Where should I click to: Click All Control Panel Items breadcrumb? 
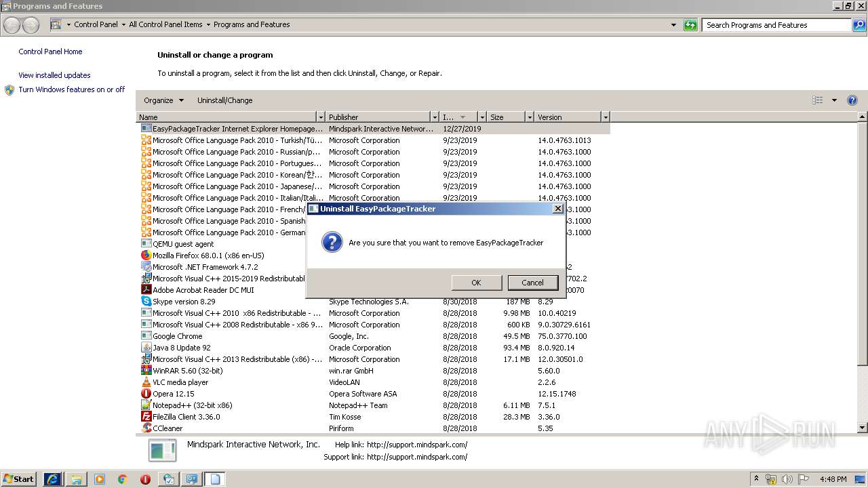pyautogui.click(x=165, y=24)
